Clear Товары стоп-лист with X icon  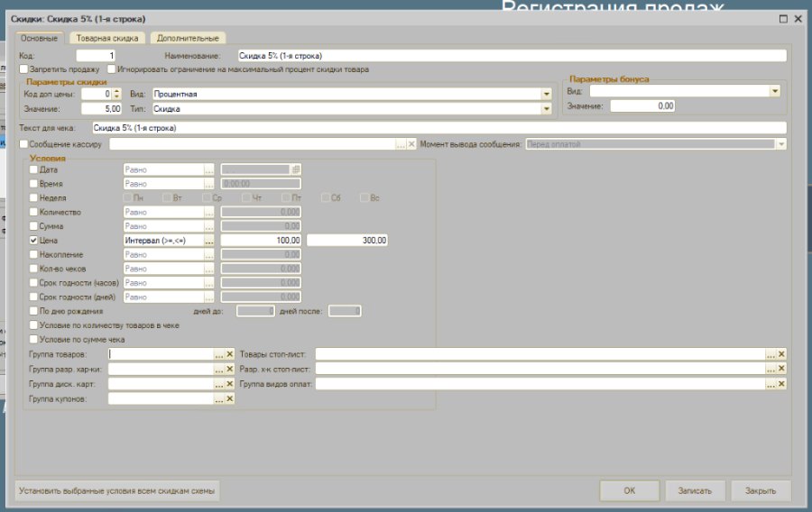782,354
